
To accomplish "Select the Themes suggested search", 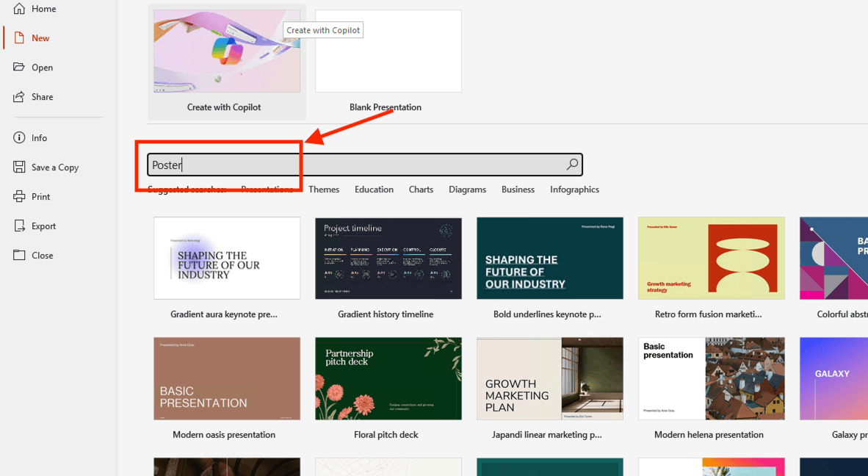I will pos(324,190).
